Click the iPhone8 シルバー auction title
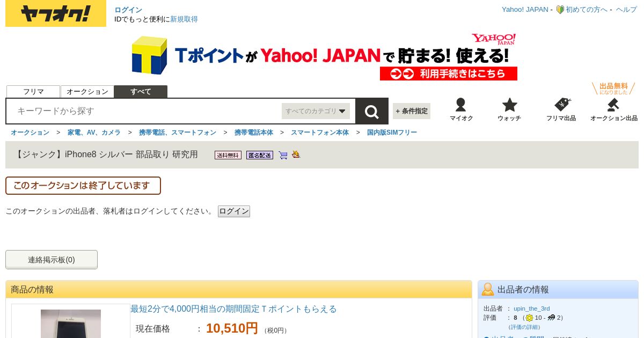The image size is (644, 338). [x=107, y=155]
